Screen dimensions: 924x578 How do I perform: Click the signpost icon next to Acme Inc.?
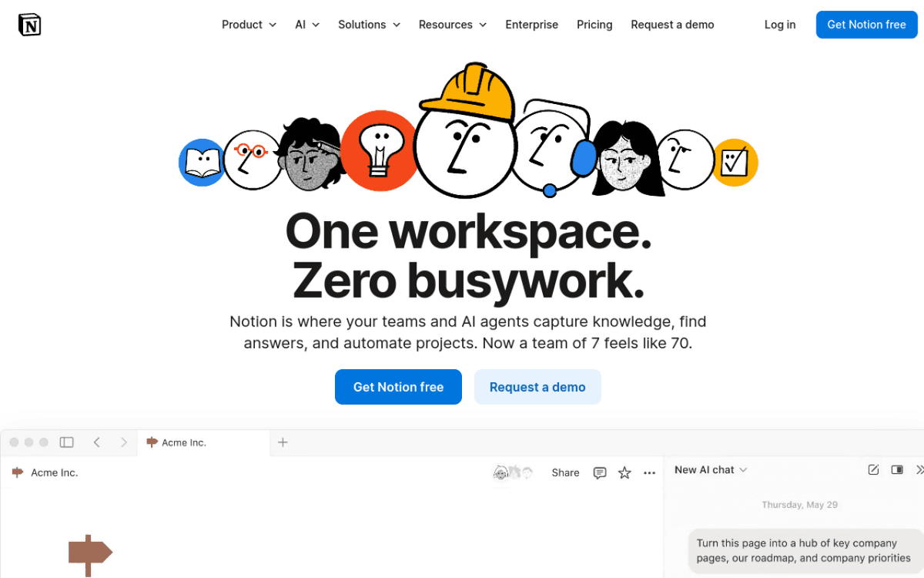(17, 472)
